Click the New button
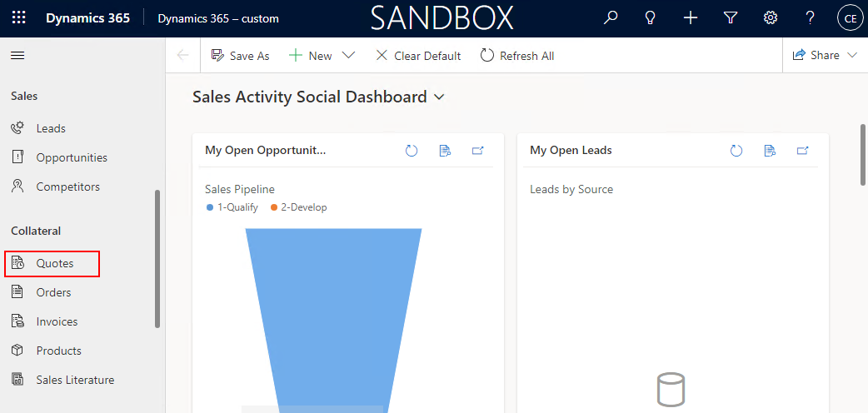This screenshot has width=868, height=413. (311, 55)
